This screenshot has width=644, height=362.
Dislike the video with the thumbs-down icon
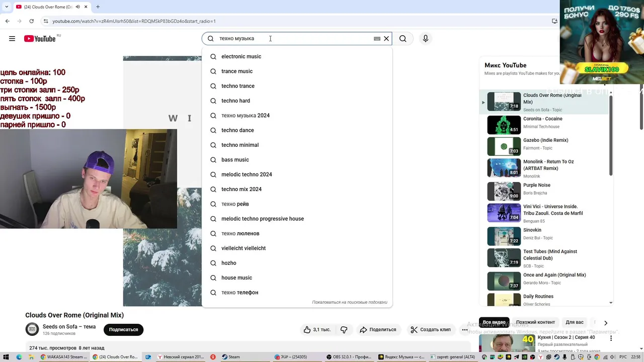click(344, 330)
